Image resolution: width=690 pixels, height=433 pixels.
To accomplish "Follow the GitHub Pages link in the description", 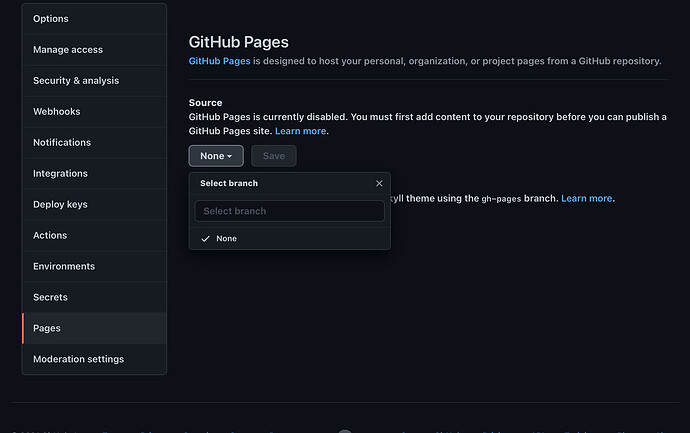I will coord(219,61).
